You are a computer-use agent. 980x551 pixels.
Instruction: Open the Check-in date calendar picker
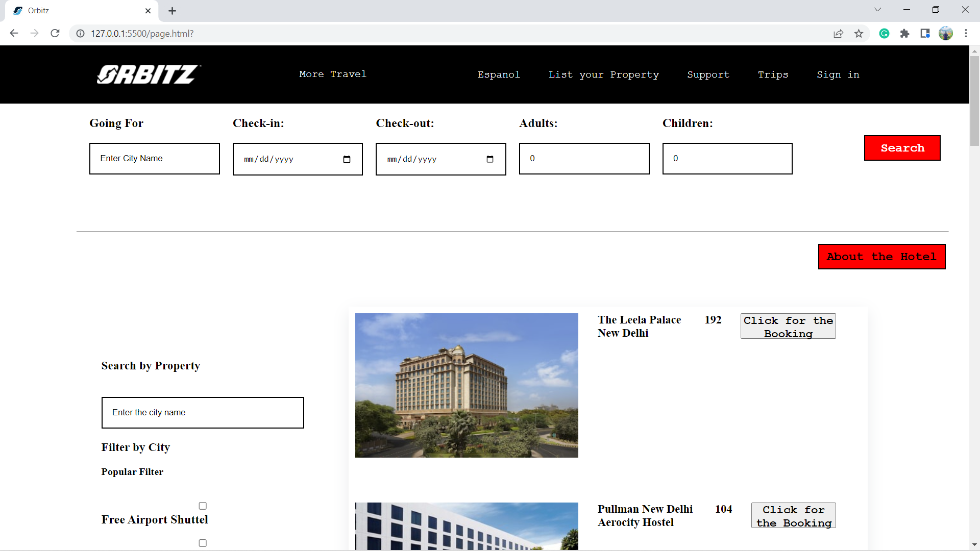(x=347, y=159)
